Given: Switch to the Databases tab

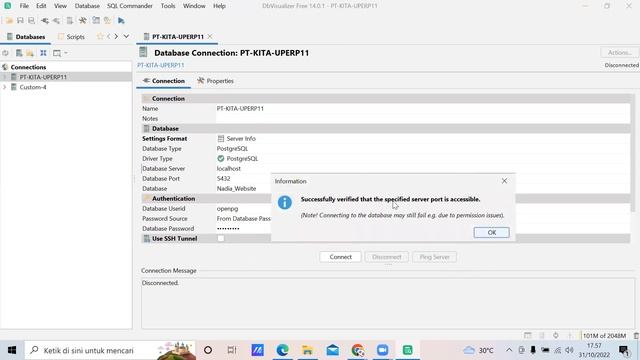Looking at the screenshot, I should pos(26,37).
